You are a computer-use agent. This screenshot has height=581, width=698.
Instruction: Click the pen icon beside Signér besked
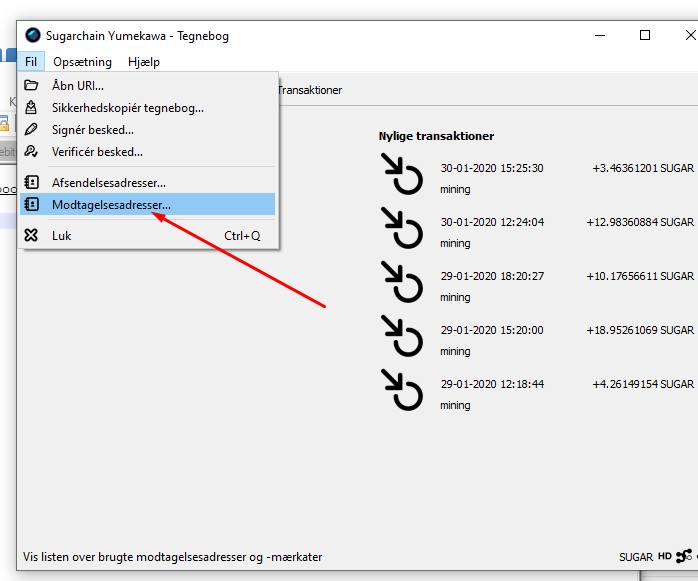coord(31,130)
